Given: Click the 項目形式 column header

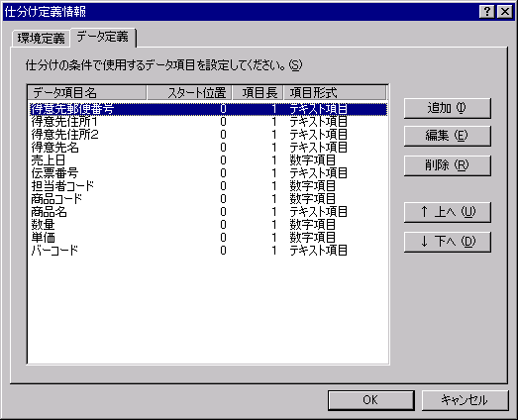Looking at the screenshot, I should 335,92.
